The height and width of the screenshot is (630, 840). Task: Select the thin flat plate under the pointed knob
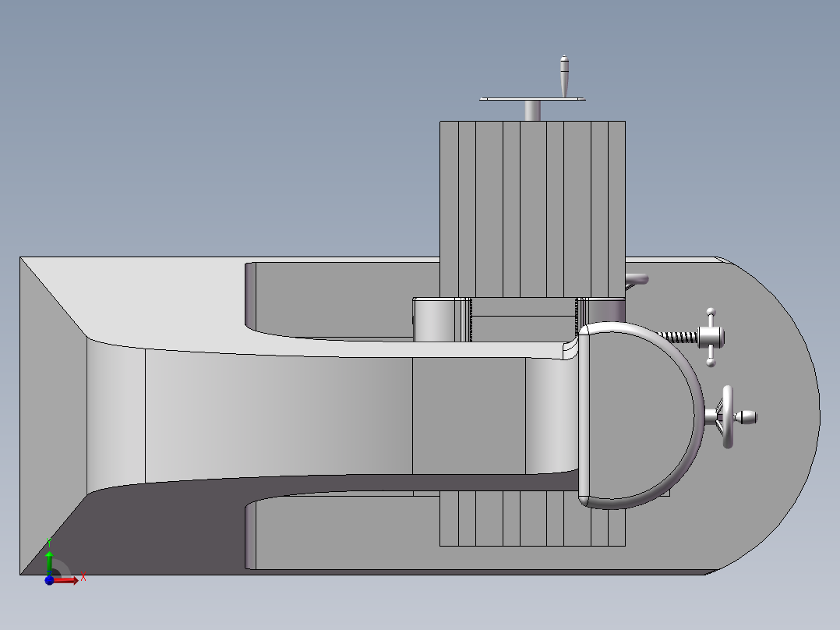(x=532, y=99)
